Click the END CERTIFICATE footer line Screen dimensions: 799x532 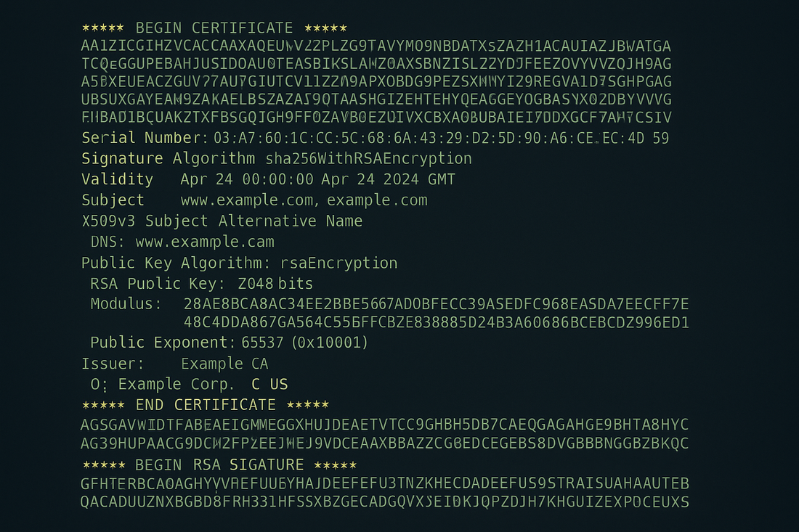(x=206, y=405)
